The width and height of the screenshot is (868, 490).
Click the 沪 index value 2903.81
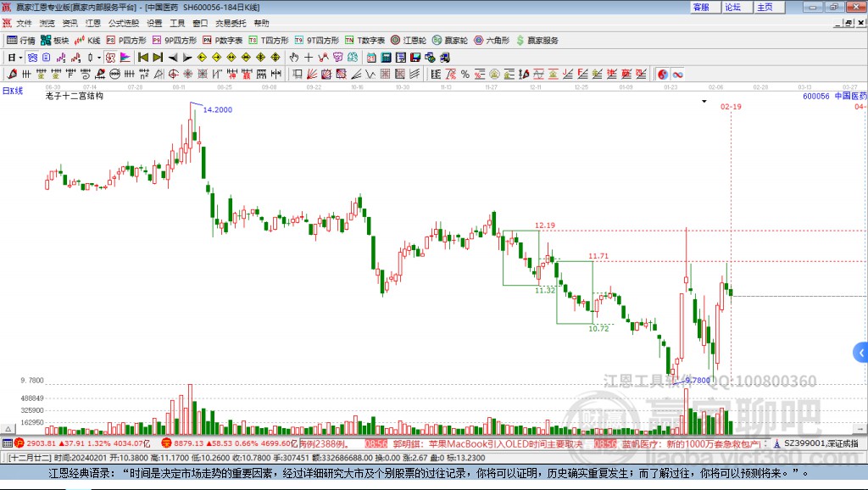tap(41, 443)
